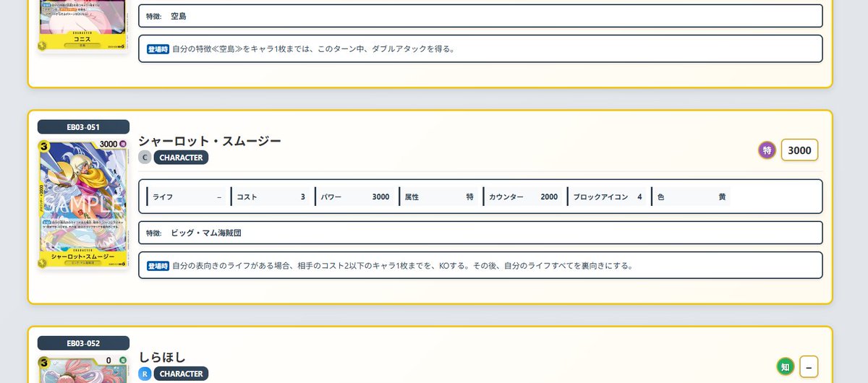The height and width of the screenshot is (383, 868).
Task: Select the 色 黄 stat cell
Action: point(691,197)
